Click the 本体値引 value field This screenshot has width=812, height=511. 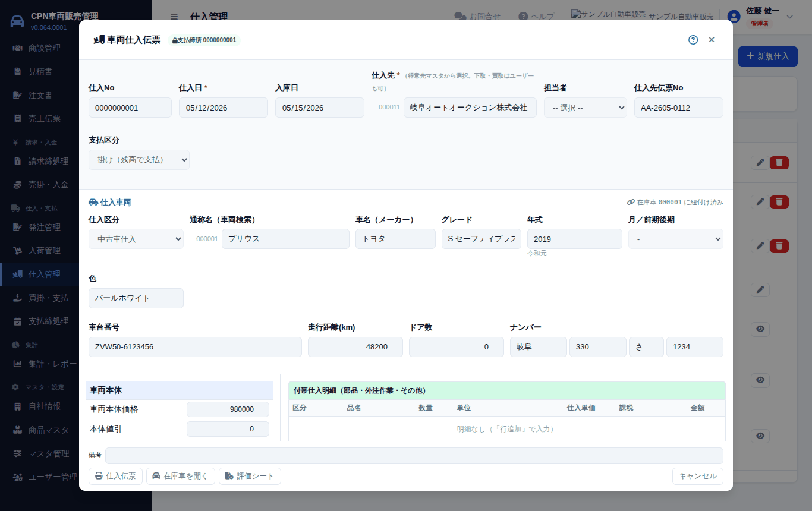click(228, 429)
